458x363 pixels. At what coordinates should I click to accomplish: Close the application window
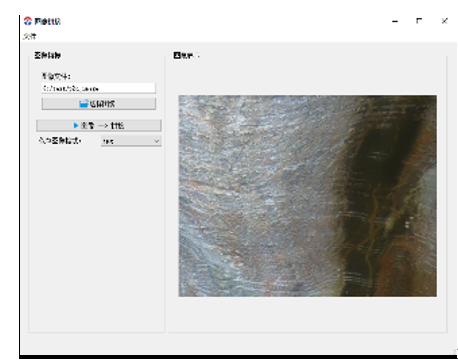(444, 21)
